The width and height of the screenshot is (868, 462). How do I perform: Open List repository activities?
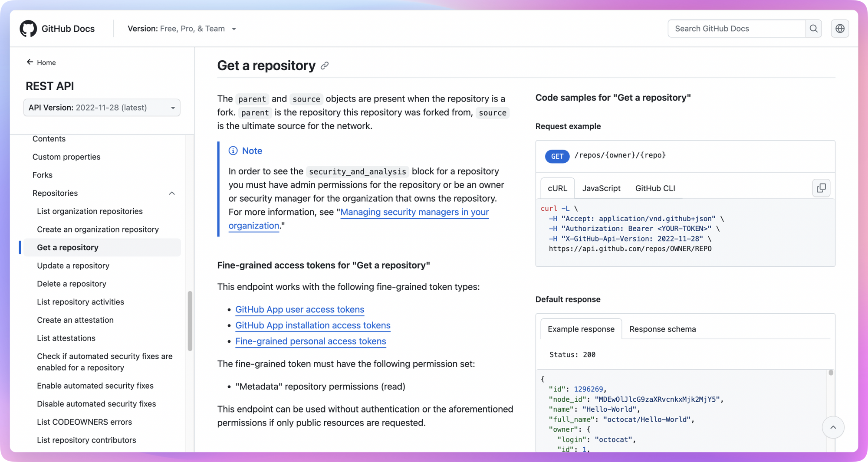[80, 302]
